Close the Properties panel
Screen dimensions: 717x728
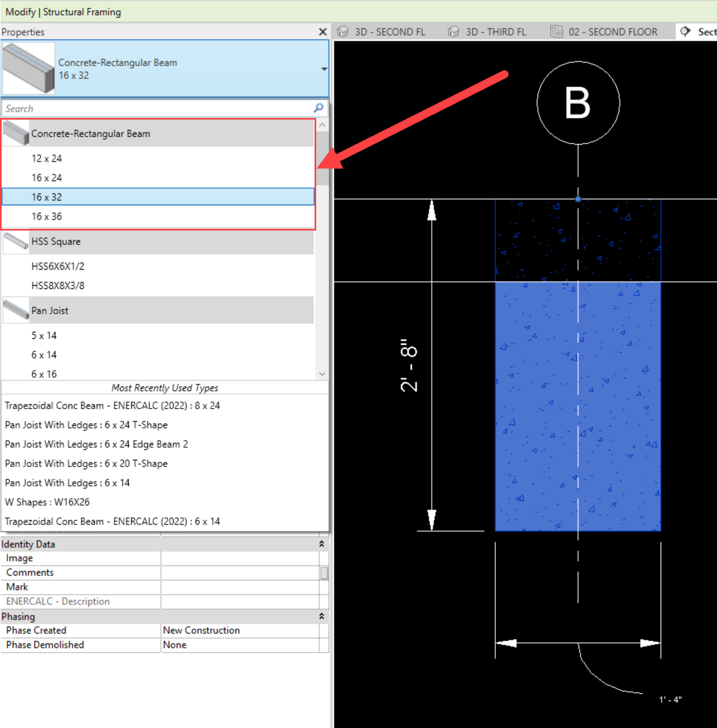[323, 32]
